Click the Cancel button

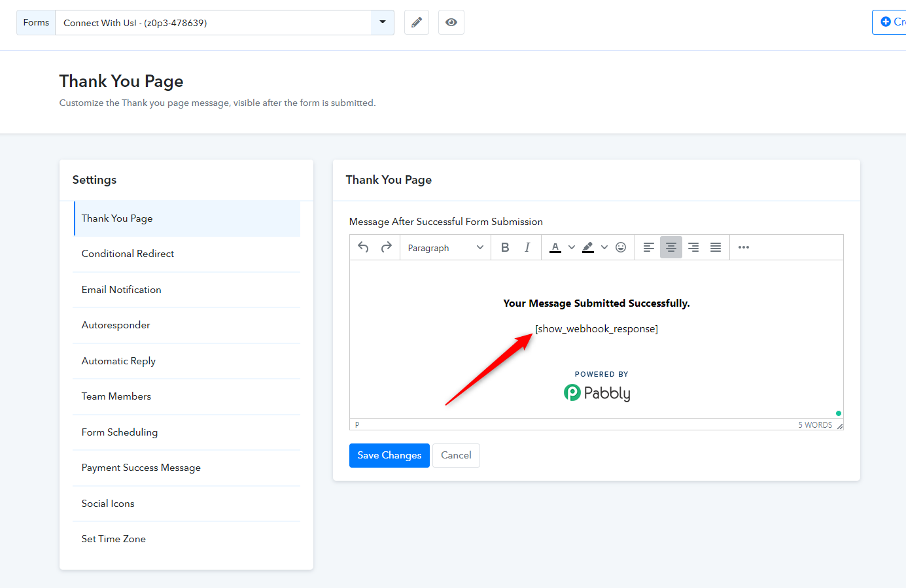[456, 455]
